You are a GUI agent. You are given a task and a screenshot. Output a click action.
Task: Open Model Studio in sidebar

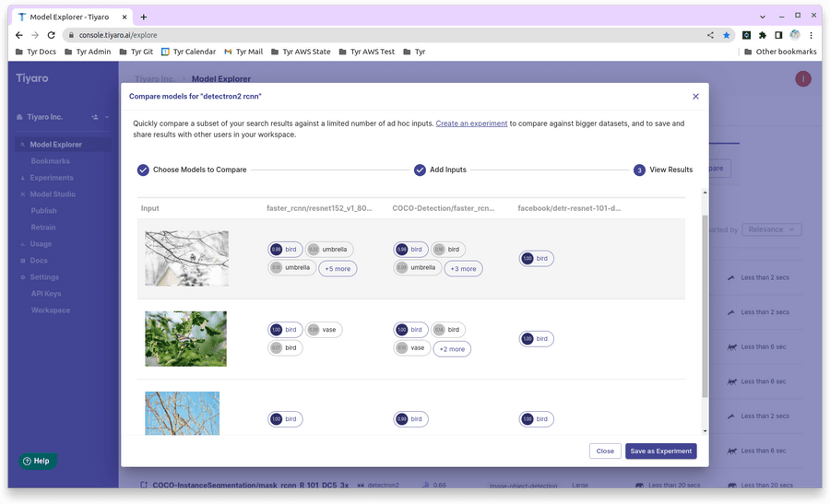tap(53, 194)
